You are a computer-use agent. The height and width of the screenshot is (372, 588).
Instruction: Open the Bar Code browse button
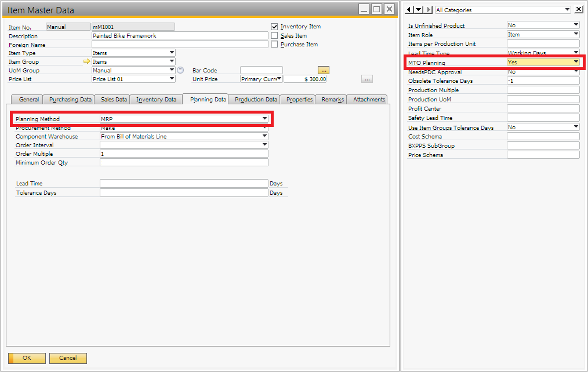(x=324, y=70)
